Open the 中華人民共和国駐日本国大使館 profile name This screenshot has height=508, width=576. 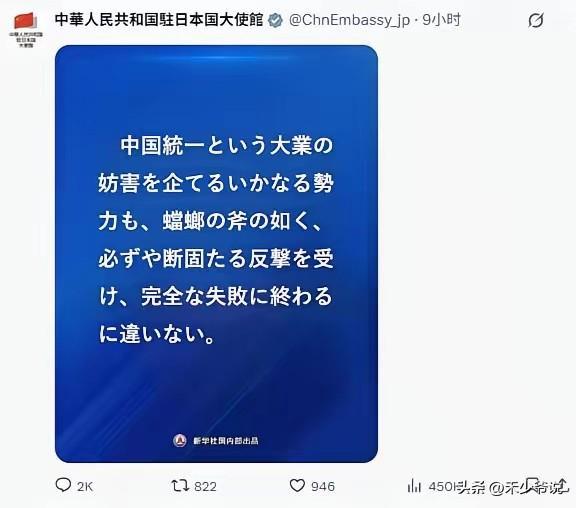[x=159, y=20]
